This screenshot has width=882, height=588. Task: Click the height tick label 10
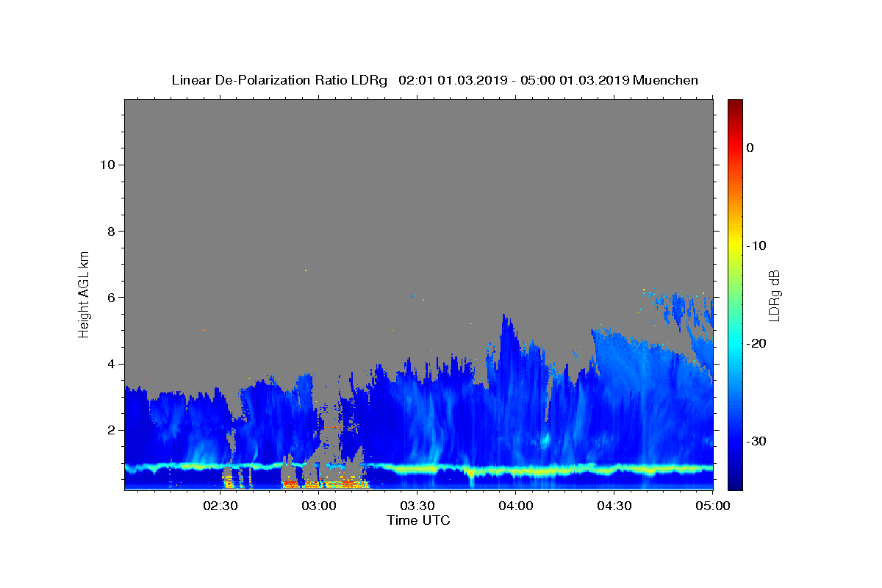click(107, 165)
